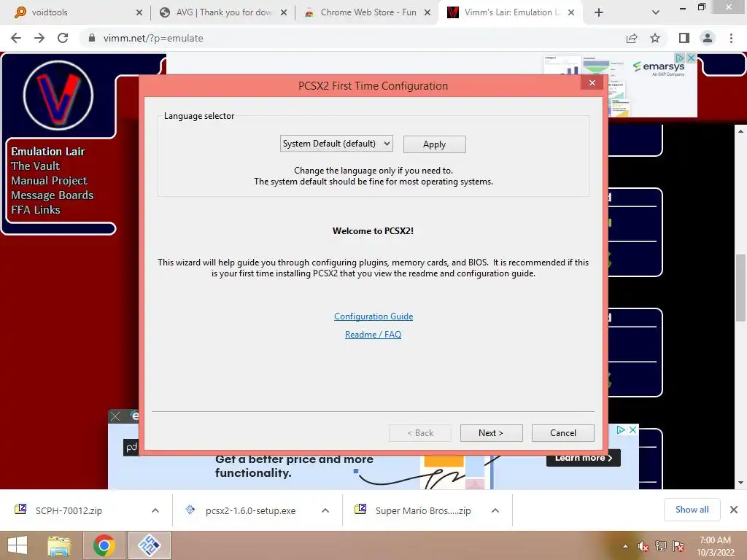Click Learn more in bottom ad
The height and width of the screenshot is (560, 747).
point(583,458)
